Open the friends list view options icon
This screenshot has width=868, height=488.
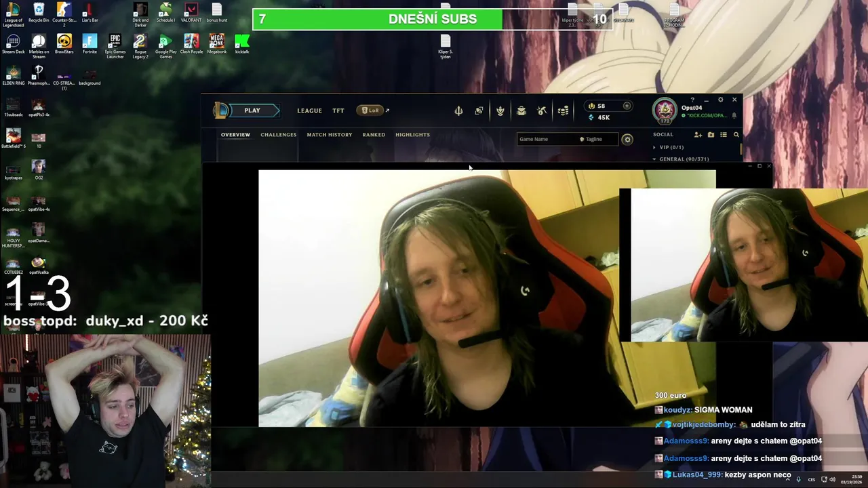(x=724, y=135)
